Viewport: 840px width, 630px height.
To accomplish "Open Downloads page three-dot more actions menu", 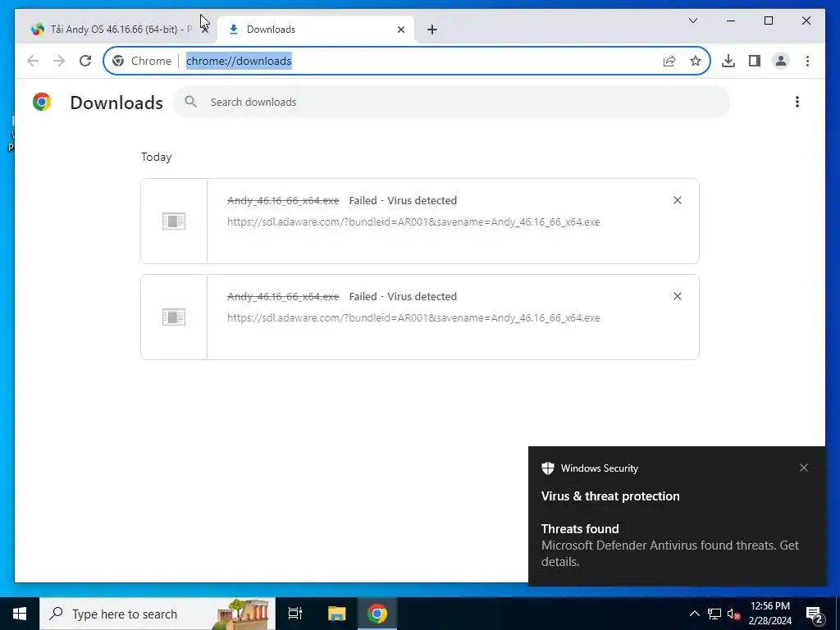I will (797, 102).
